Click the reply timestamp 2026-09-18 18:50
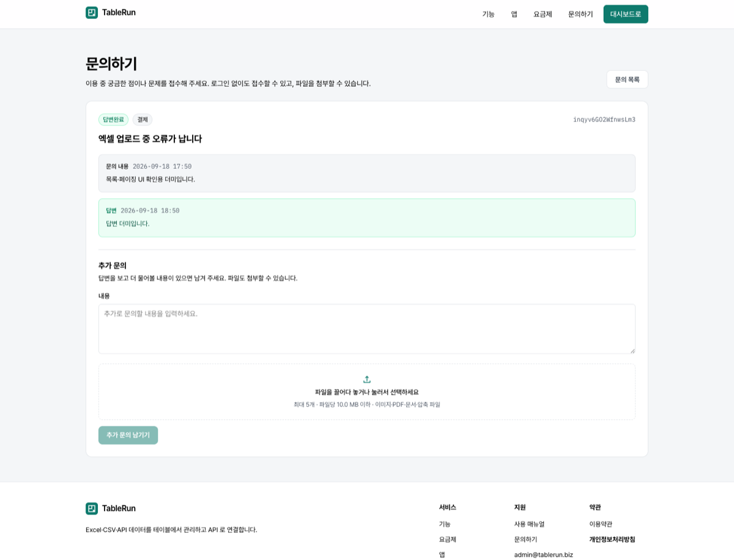The height and width of the screenshot is (560, 734). tap(150, 210)
